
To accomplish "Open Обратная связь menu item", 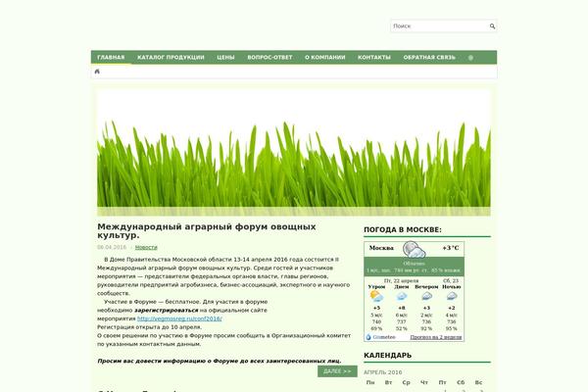I will click(x=429, y=58).
